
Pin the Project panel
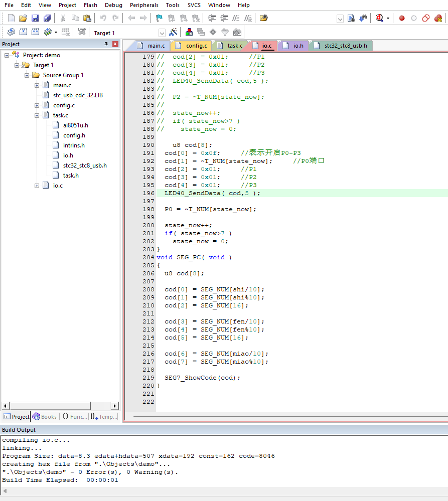point(106,44)
